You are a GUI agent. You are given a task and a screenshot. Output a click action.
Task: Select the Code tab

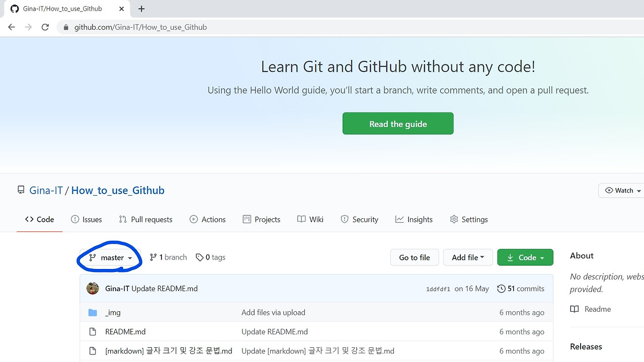[x=39, y=219]
